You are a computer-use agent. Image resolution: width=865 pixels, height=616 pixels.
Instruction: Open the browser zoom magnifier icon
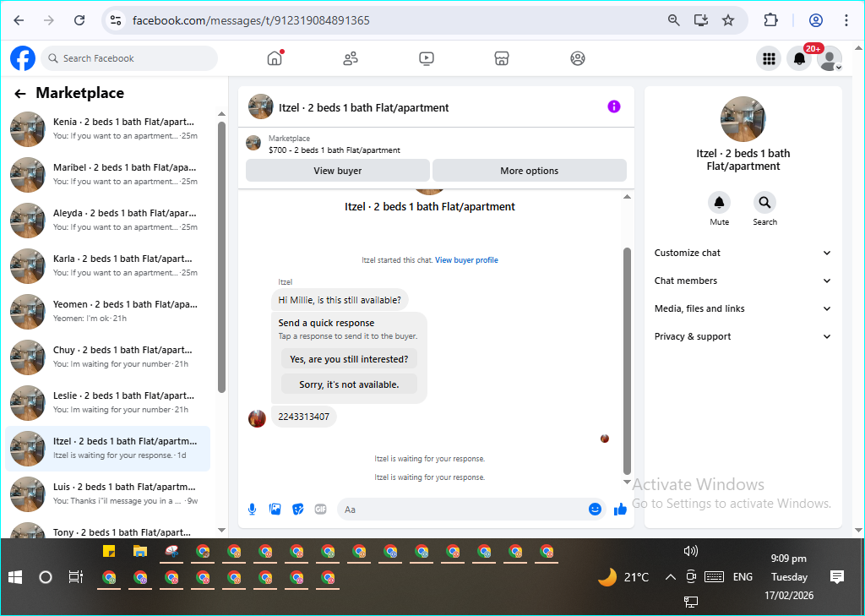tap(673, 20)
